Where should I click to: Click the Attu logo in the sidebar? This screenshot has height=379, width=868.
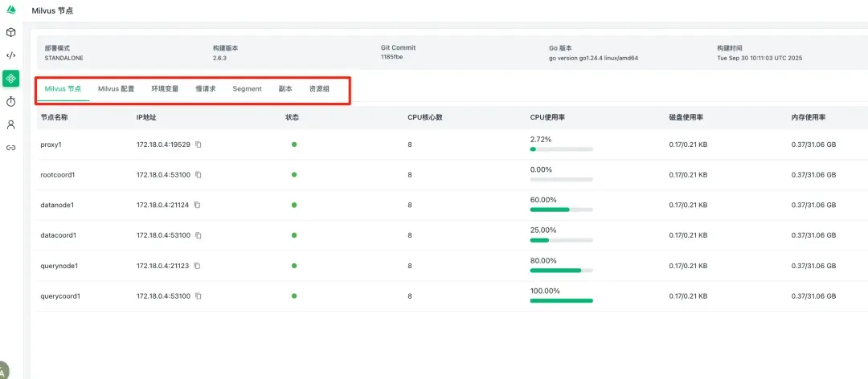pyautogui.click(x=10, y=10)
